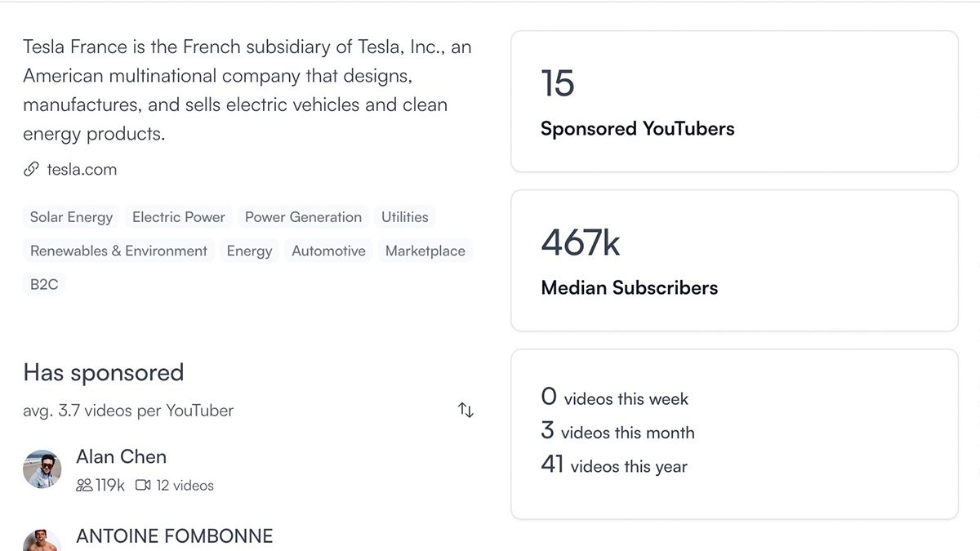Screen dimensions: 980x551
Task: Toggle the sort order arrows for sponsored YouTubers
Action: [465, 410]
